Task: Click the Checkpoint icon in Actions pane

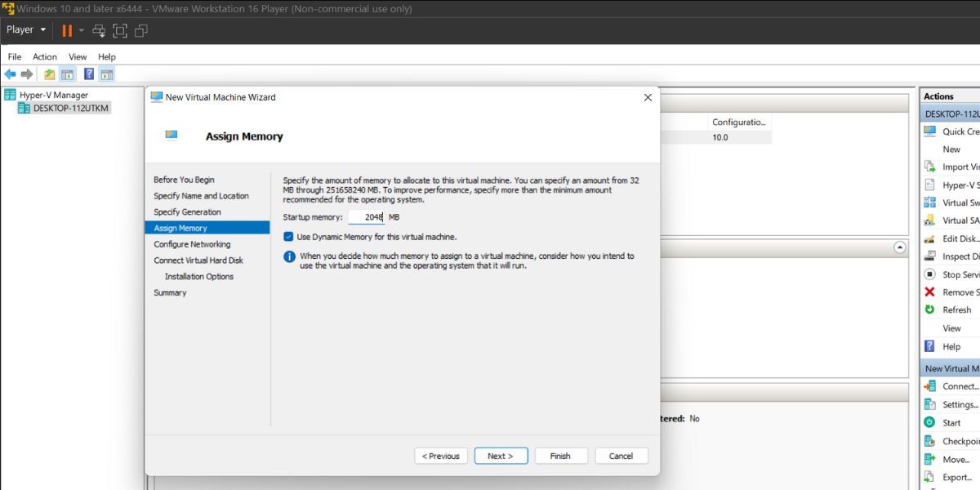Action: [929, 440]
